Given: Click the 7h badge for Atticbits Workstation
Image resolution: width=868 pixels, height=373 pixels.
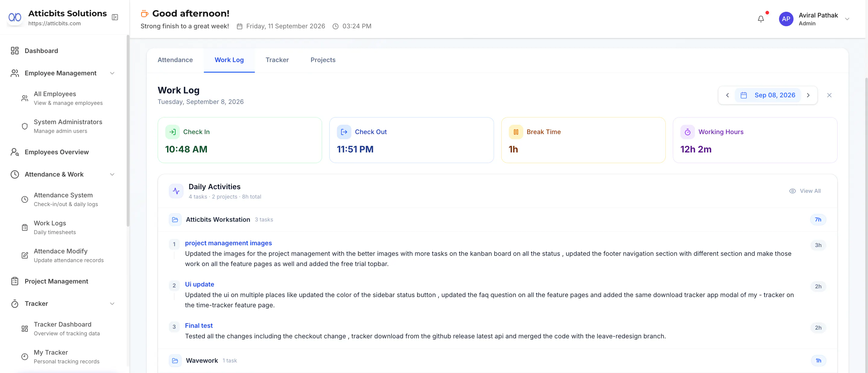Looking at the screenshot, I should tap(818, 219).
